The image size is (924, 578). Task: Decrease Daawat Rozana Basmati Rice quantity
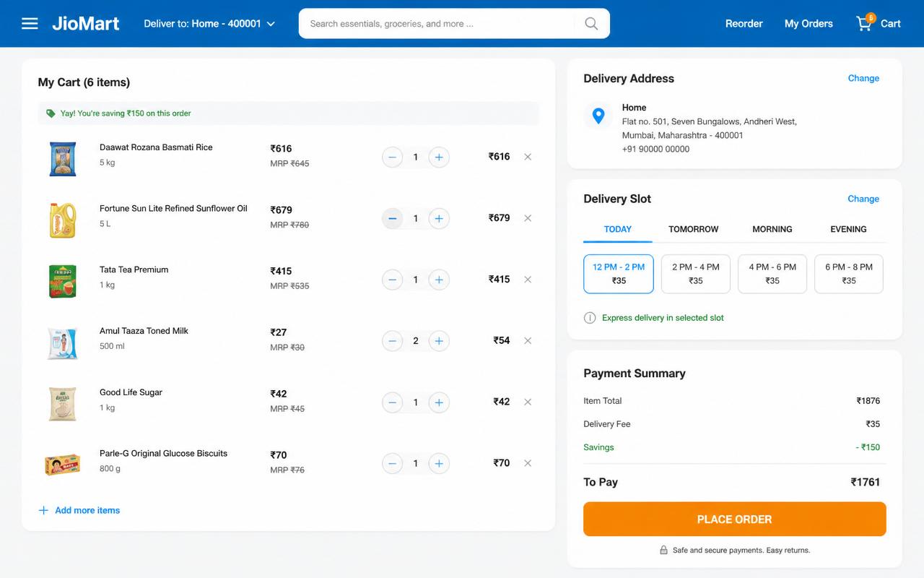tap(392, 157)
